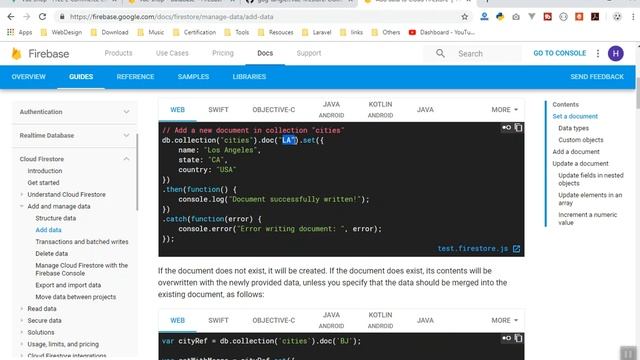Click GO TO CONSOLE
The image size is (640, 360).
click(560, 53)
